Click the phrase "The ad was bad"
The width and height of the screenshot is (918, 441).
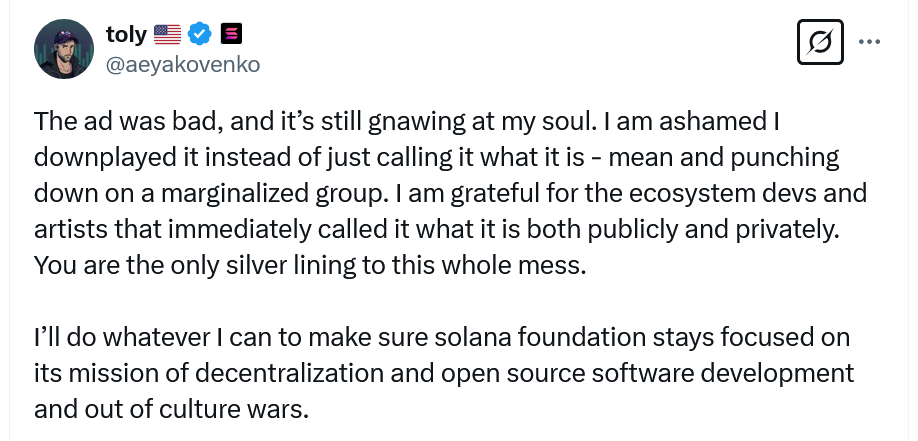103,123
